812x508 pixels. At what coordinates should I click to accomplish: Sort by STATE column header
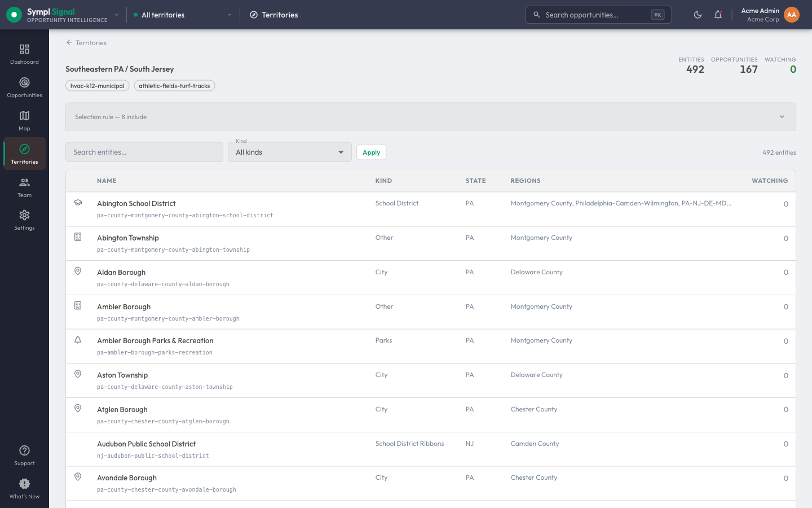pos(475,181)
